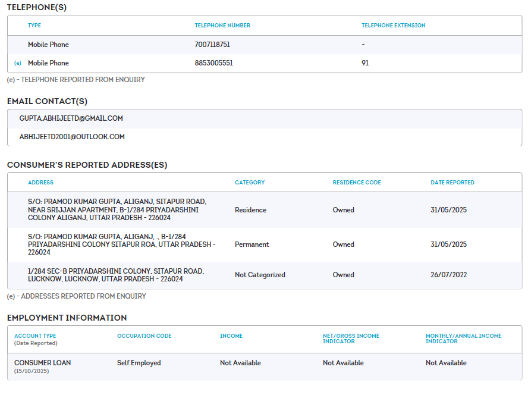Open the GUPTA.ABHIJEETD@GMAIL.COM email entry
This screenshot has width=528, height=420.
71,118
